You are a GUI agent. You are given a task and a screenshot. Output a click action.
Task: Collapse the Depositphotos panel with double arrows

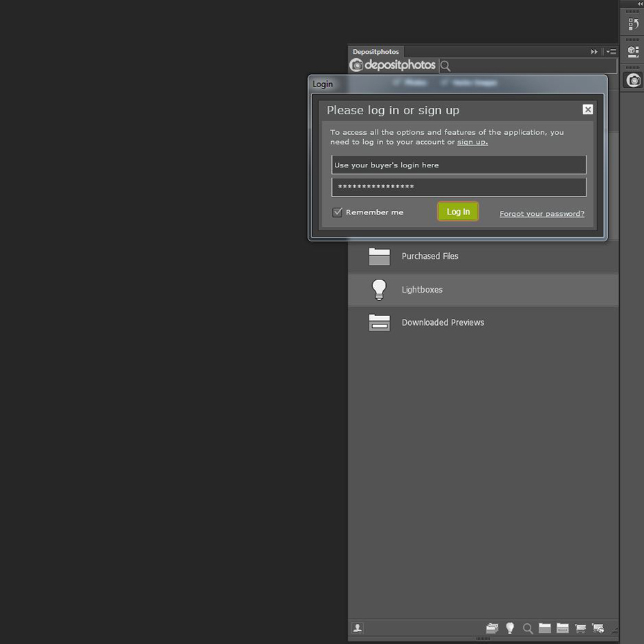point(594,52)
